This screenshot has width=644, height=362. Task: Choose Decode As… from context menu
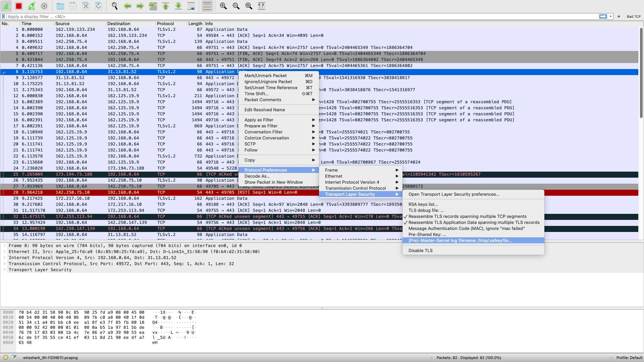pyautogui.click(x=278, y=176)
